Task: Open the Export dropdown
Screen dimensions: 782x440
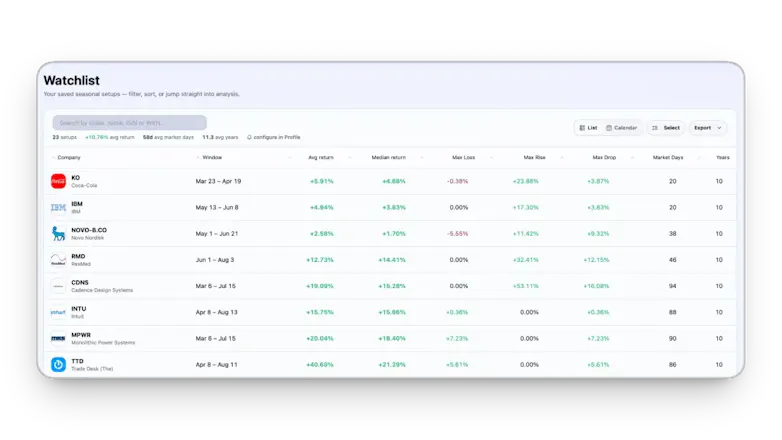Action: tap(708, 128)
